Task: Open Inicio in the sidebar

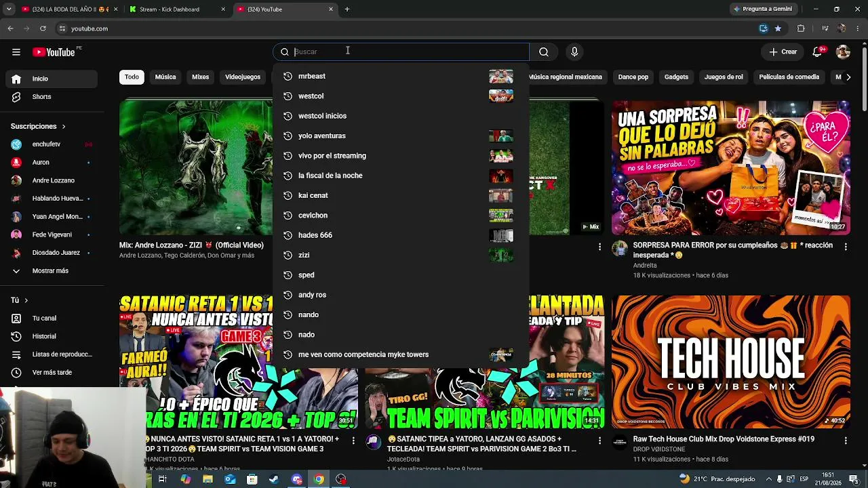Action: coord(52,79)
